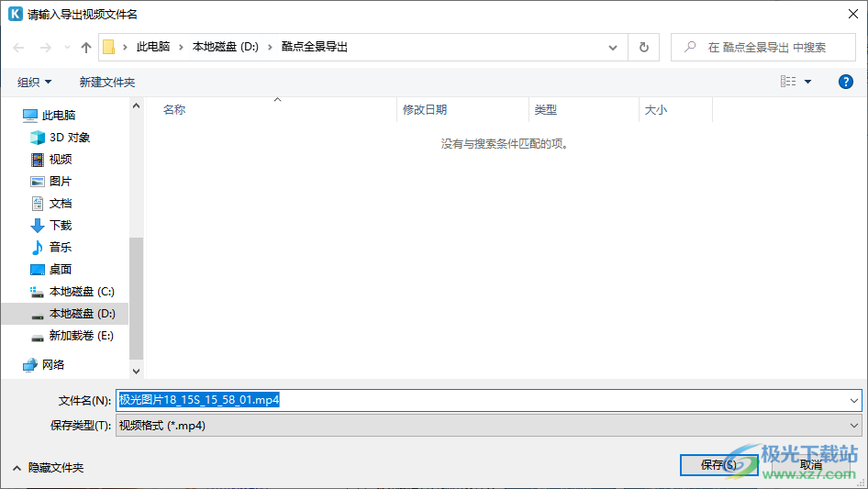Open 文档 folder in sidebar
This screenshot has width=868, height=489.
(51, 204)
